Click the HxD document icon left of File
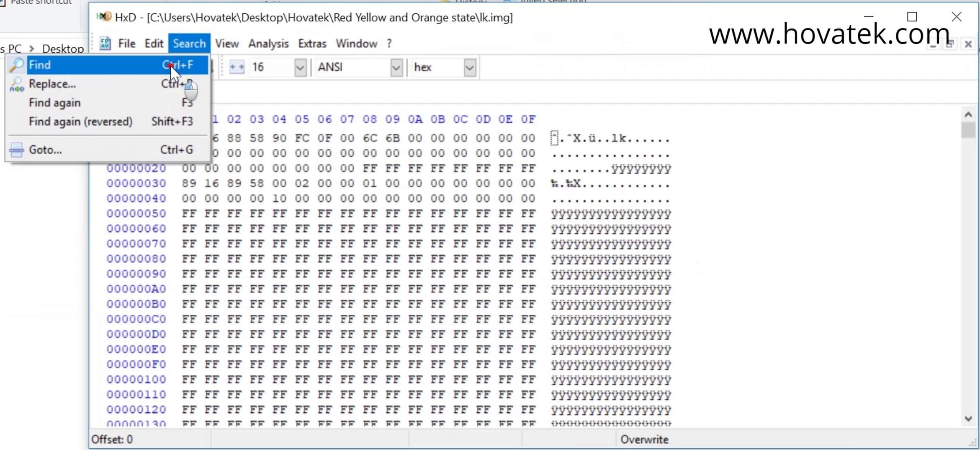 [105, 43]
